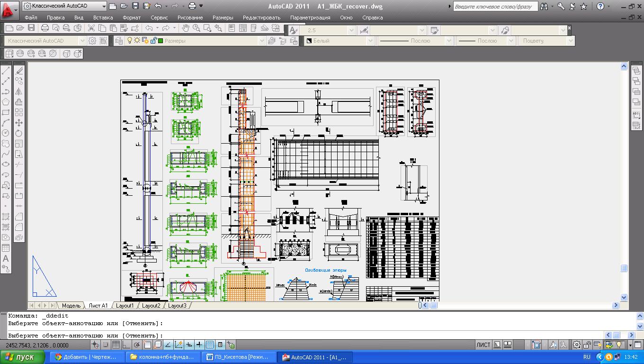644x364 pixels.
Task: Open the Layer Properties Manager
Action: (119, 41)
